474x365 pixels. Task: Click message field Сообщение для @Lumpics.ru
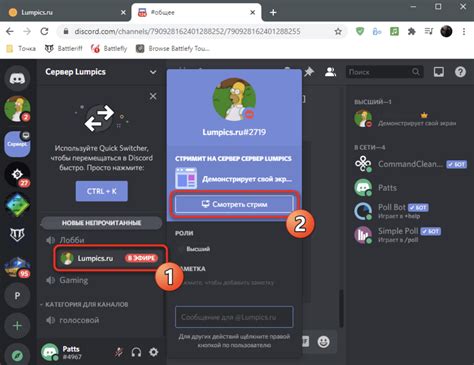pyautogui.click(x=234, y=317)
